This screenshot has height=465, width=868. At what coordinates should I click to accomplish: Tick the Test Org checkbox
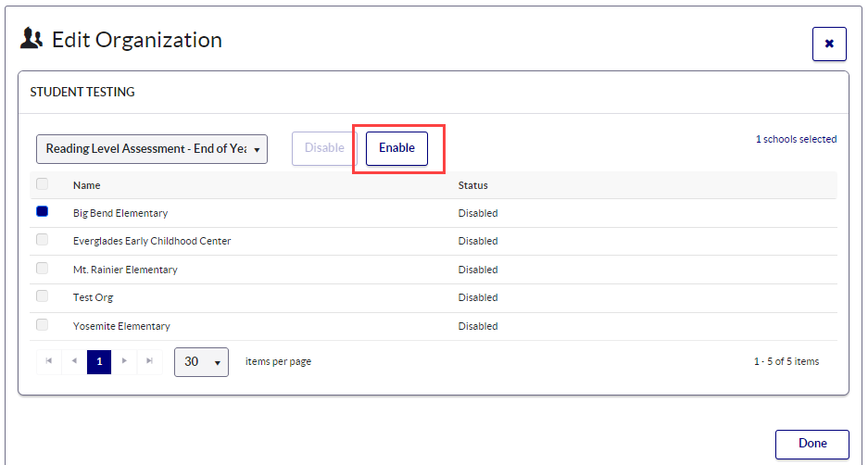pyautogui.click(x=42, y=296)
